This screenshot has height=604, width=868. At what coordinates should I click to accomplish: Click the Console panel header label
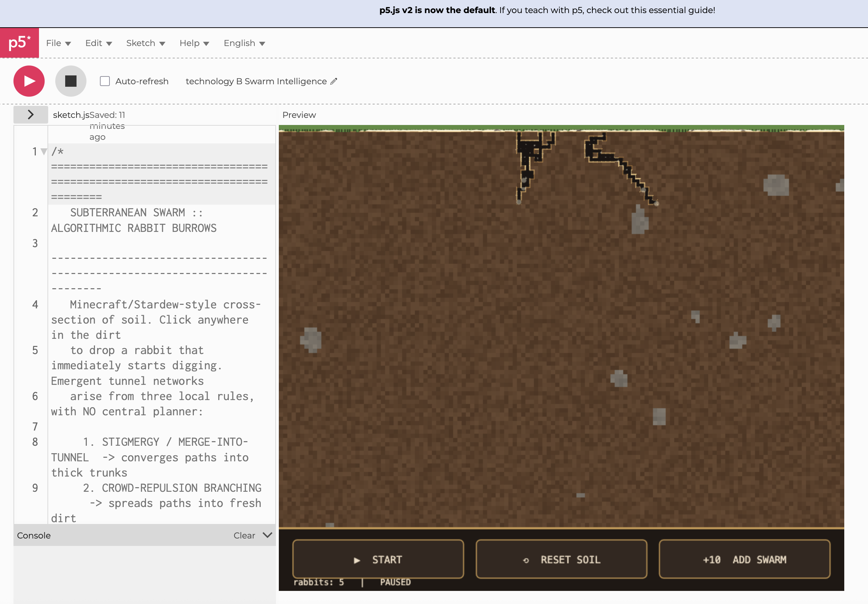34,535
